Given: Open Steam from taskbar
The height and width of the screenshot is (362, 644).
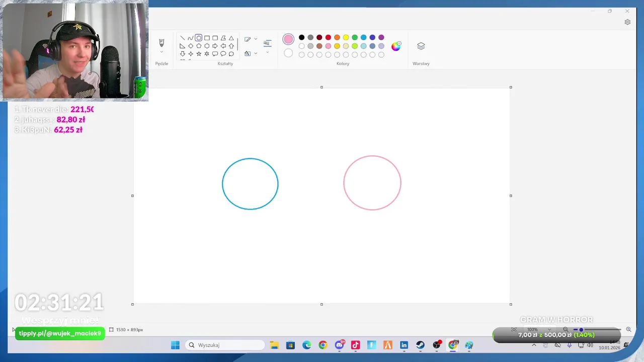Looking at the screenshot, I should pos(420,345).
